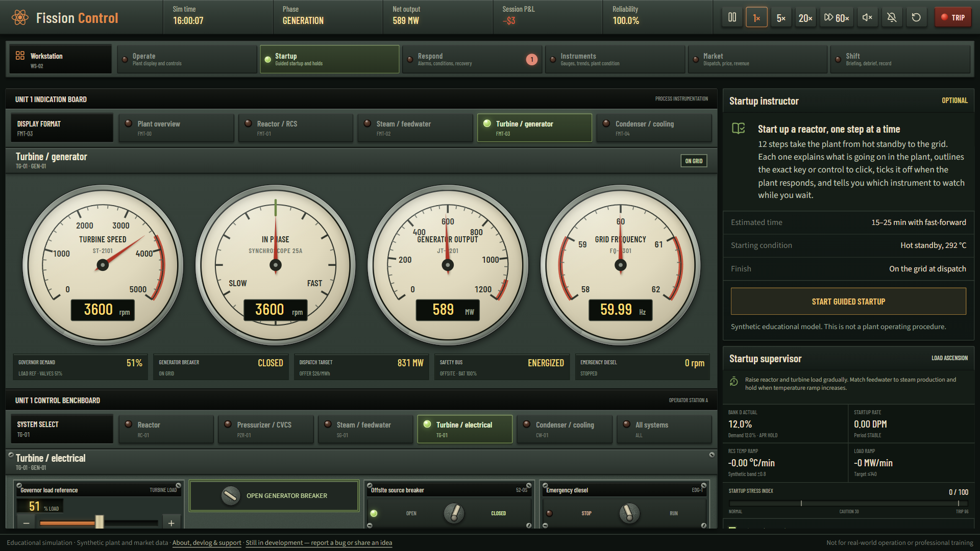This screenshot has width=980, height=551.
Task: Pause the simulation
Action: click(732, 17)
